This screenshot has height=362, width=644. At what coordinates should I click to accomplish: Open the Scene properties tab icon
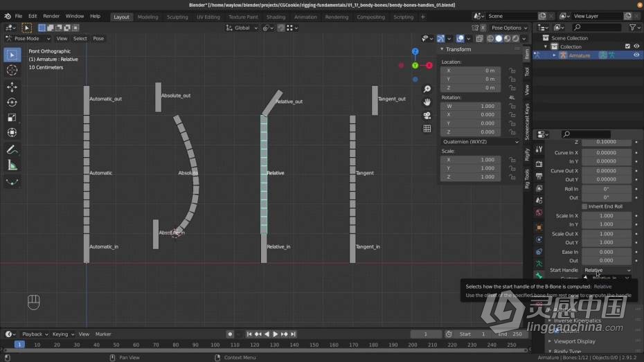tap(539, 200)
